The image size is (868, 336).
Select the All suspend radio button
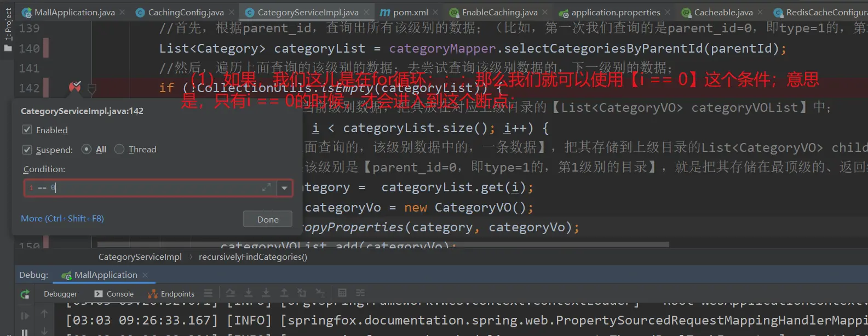coord(86,149)
